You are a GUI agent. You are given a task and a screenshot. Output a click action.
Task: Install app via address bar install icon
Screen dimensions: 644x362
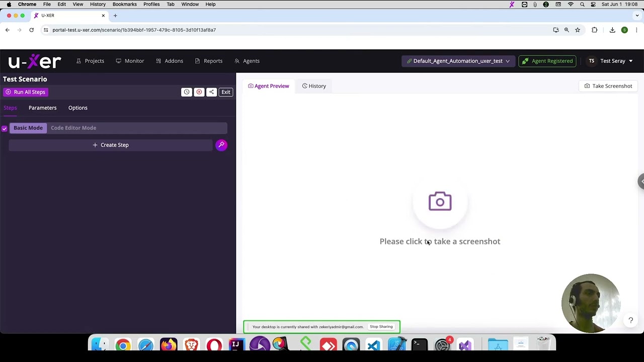[x=556, y=30]
